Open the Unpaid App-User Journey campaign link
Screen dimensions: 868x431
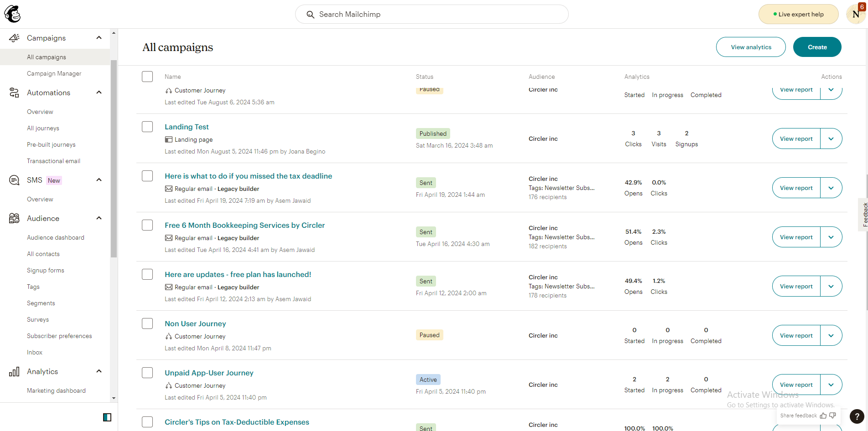(x=209, y=373)
